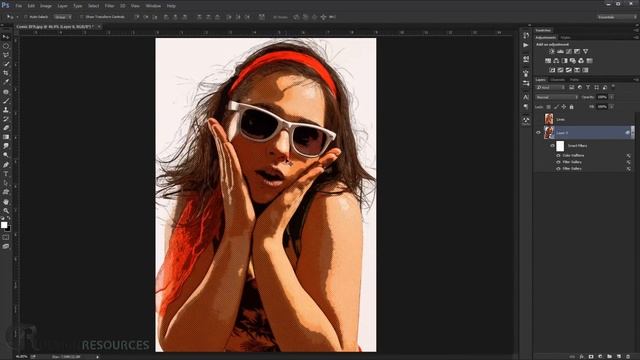Add a Levels adjustment
Viewport: 640px width, 360px height.
click(560, 51)
